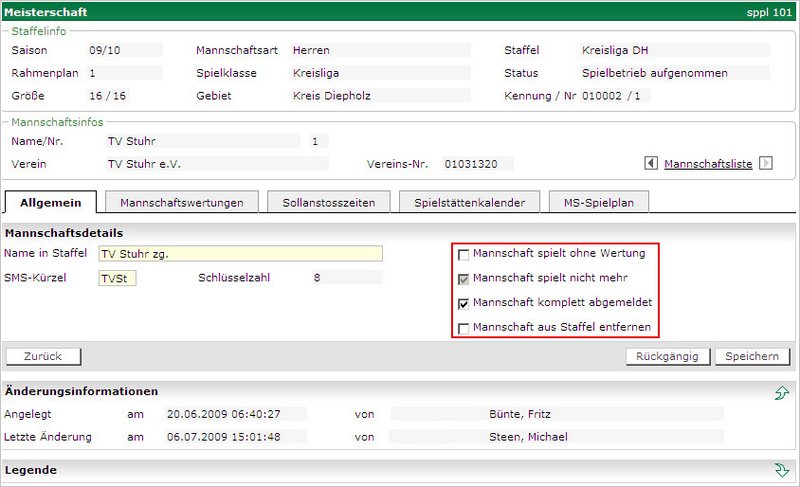This screenshot has width=800, height=487.
Task: Enable 'Mannschaft spielt ohne Wertung' checkbox
Action: pyautogui.click(x=463, y=254)
